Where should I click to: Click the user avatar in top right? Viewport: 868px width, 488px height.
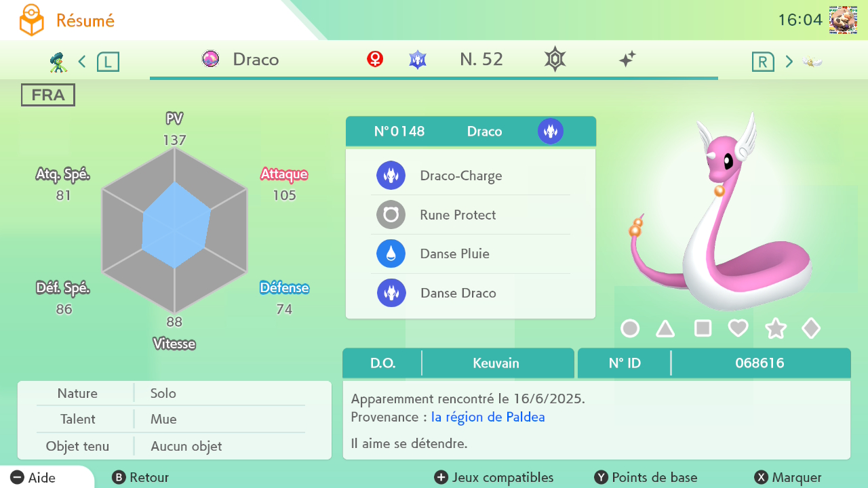(843, 20)
